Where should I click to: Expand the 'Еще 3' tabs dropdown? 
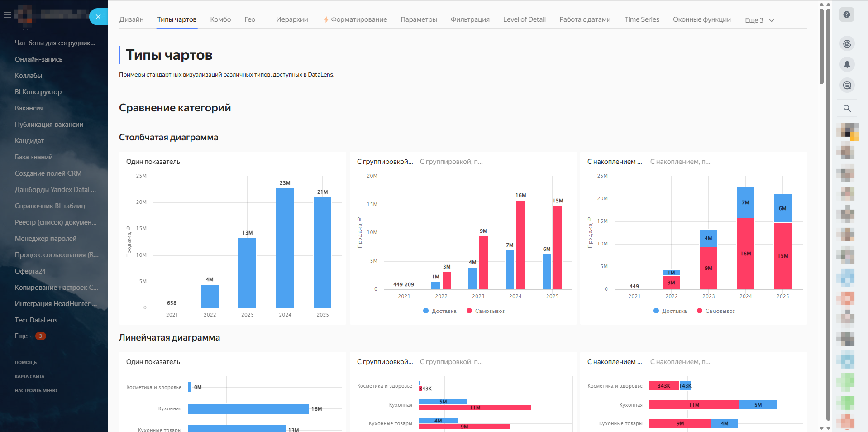[759, 20]
